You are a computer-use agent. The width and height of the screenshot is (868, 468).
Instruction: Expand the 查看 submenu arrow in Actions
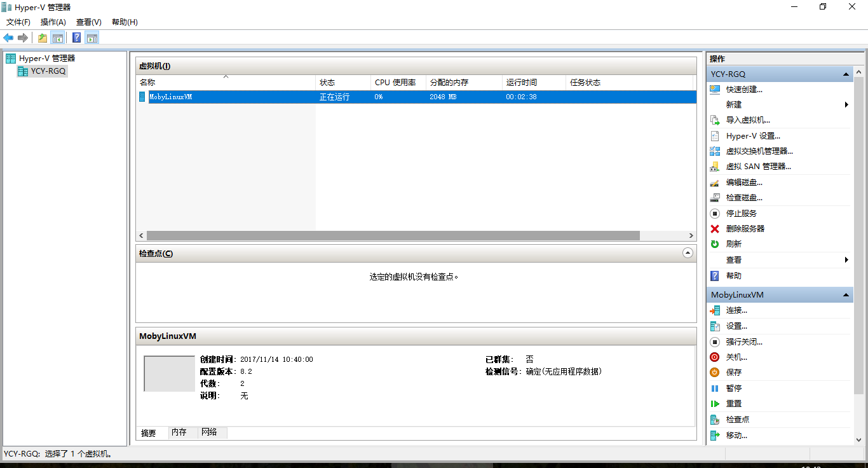pos(846,260)
